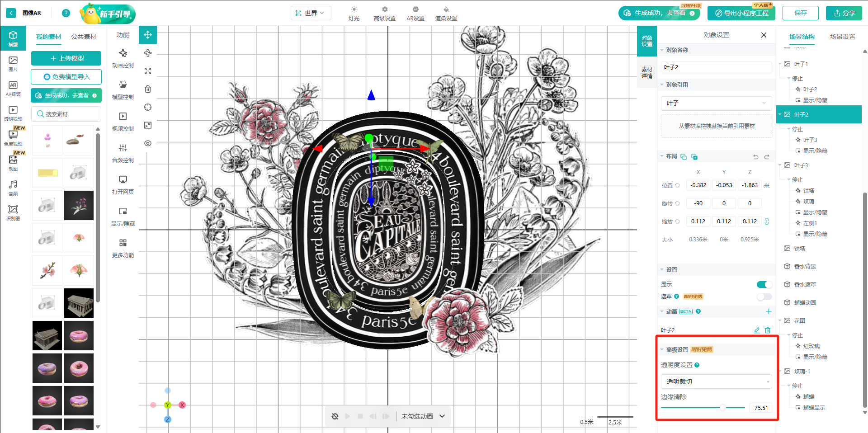The height and width of the screenshot is (433, 868).
Task: Switch to the 公共素材 tab
Action: 84,37
